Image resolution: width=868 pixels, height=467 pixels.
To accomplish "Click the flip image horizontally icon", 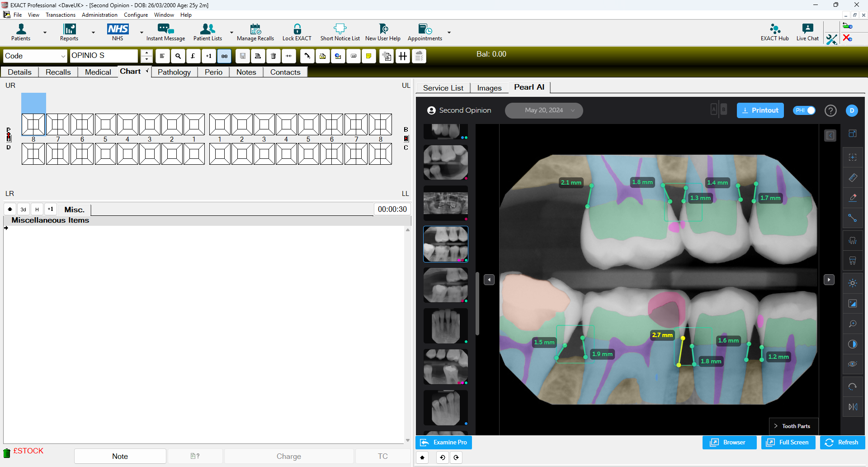I will pos(853,407).
